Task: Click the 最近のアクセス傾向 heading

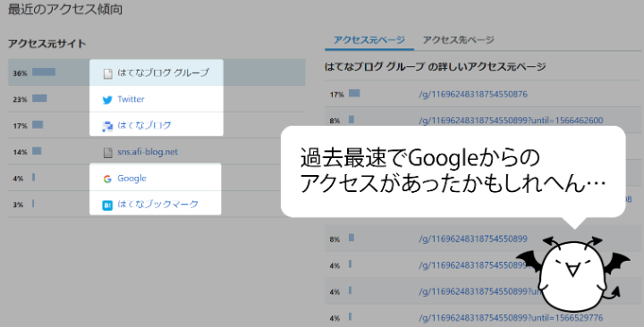Action: [x=65, y=9]
